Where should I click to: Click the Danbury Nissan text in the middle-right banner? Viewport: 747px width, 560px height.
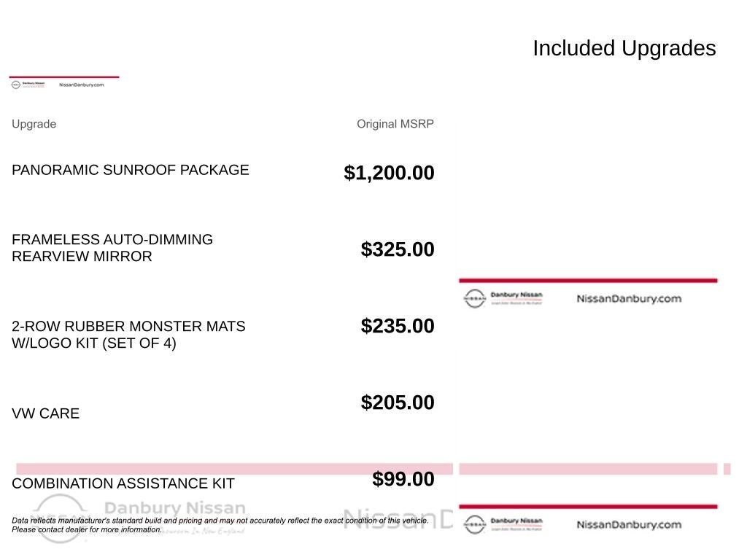click(516, 295)
